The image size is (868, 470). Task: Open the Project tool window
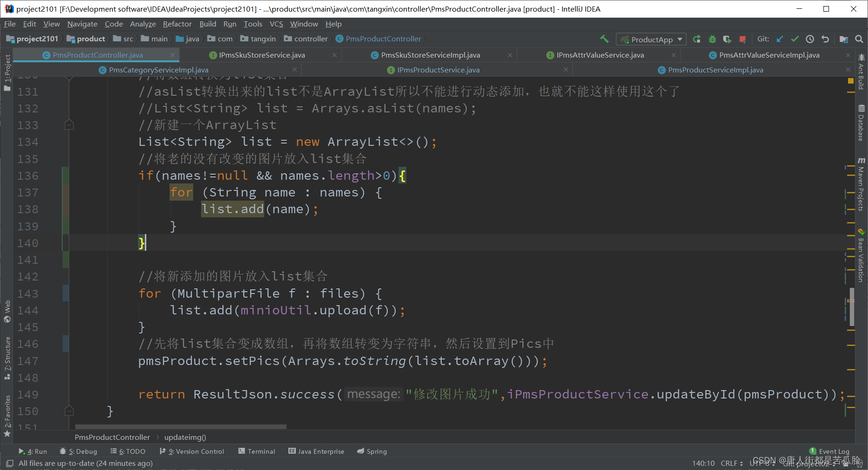7,72
